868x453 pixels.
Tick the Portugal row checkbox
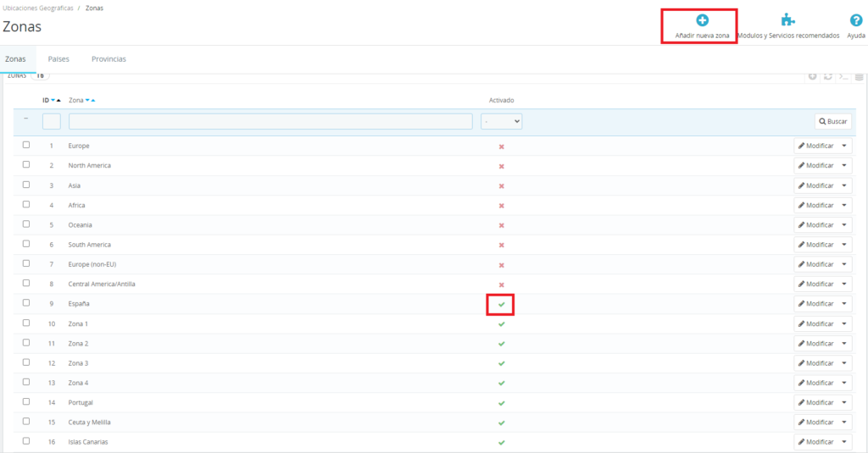coord(26,401)
